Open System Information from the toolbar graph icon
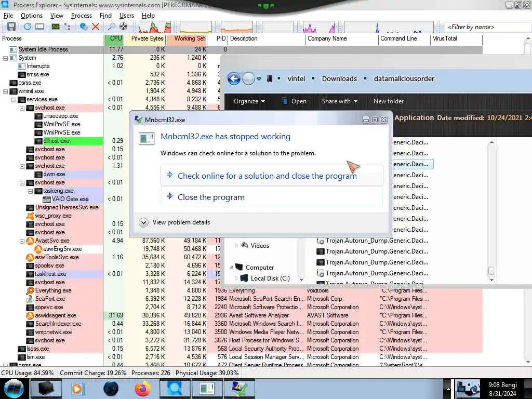 (56, 26)
